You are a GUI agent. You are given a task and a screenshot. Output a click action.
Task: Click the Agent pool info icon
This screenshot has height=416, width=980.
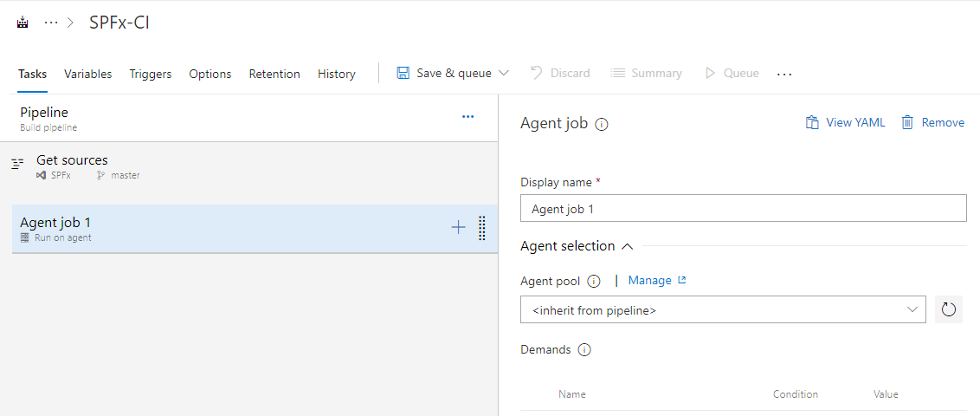coord(593,281)
